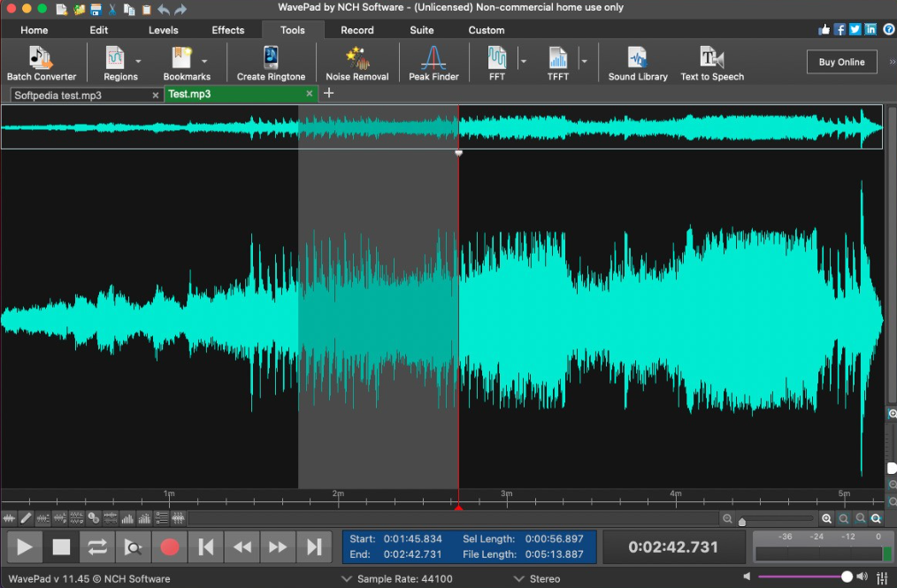Open the LinkedIn share icon
897x588 pixels.
tap(870, 29)
